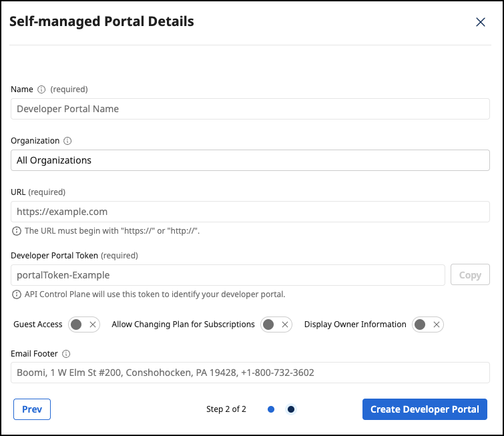504x436 pixels.
Task: Select the step 2 indicator dot
Action: [290, 409]
